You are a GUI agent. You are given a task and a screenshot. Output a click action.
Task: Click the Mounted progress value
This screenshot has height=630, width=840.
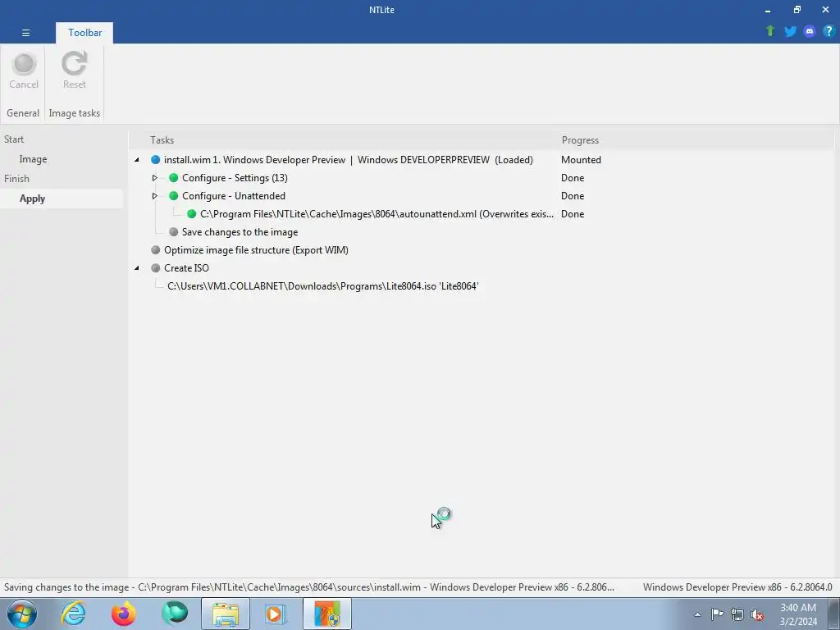pos(581,160)
